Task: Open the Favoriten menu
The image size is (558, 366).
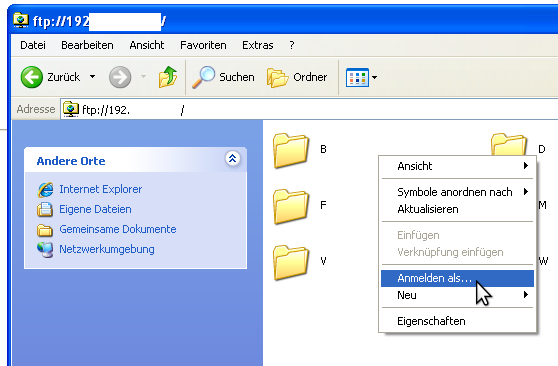Action: (203, 45)
